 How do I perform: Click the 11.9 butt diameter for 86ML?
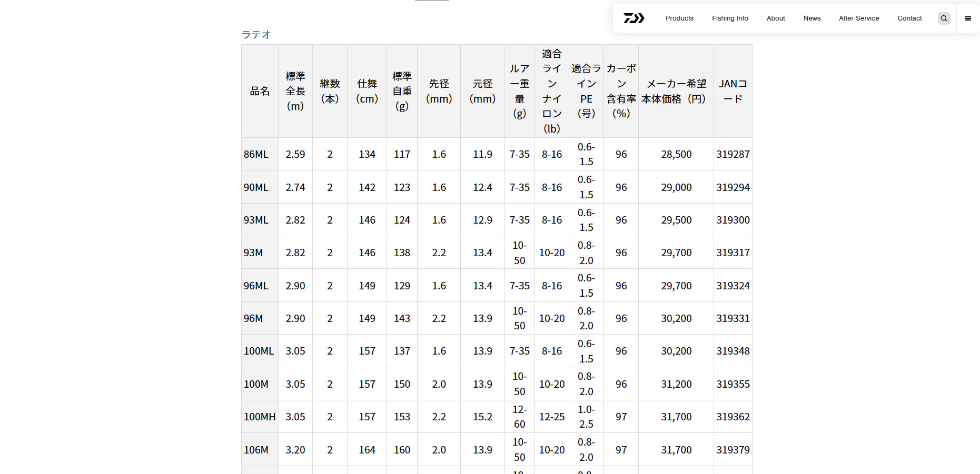pyautogui.click(x=482, y=154)
